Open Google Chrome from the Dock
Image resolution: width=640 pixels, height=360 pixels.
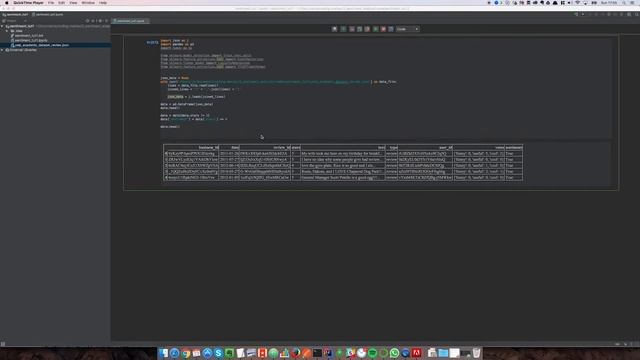tap(186, 353)
